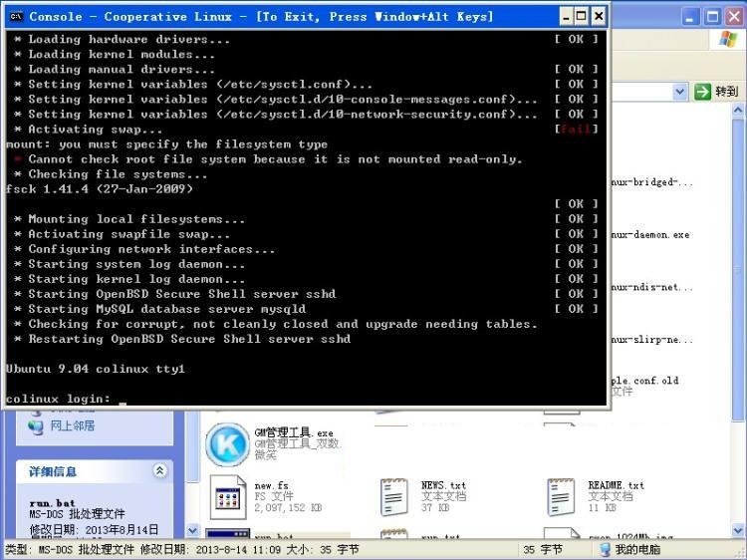This screenshot has width=747, height=560.
Task: Click the green 转到 arrow icon
Action: pos(702,91)
